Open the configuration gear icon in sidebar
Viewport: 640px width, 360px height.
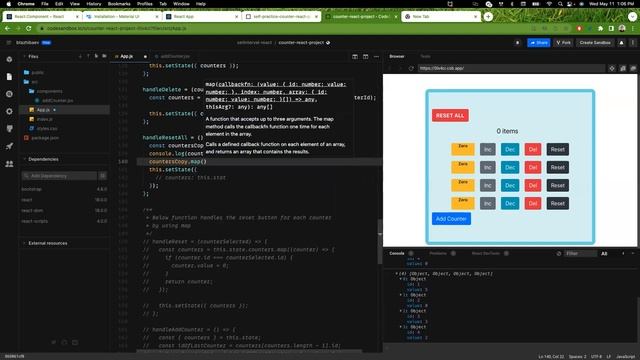[9, 111]
